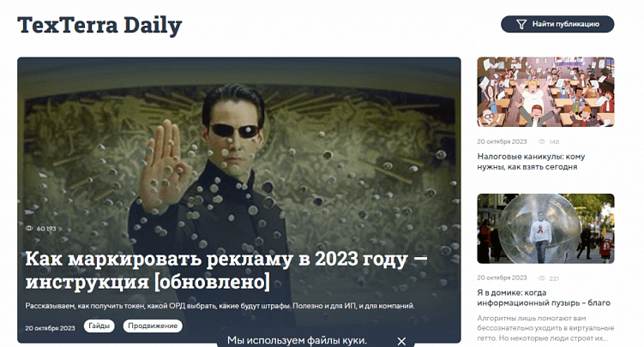
Task: Click the 20 октября 2023 date on the main article
Action: coord(50,328)
